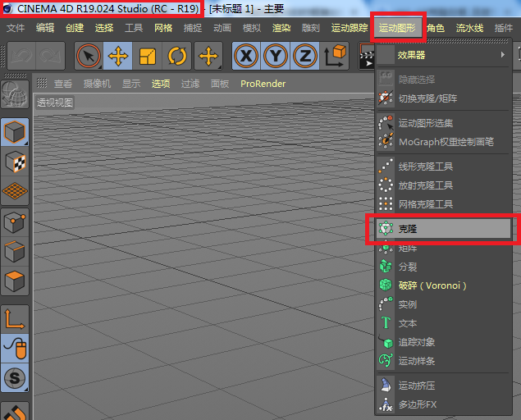The width and height of the screenshot is (521, 420).
Task: Choose 切换克隆/矩阵 from the menu
Action: (443, 98)
